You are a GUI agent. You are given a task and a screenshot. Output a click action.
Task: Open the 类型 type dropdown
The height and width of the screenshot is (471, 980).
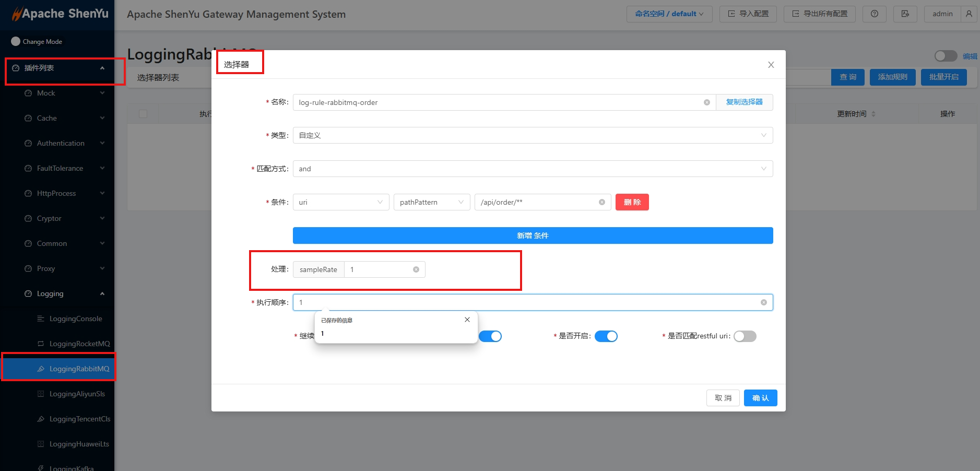pyautogui.click(x=533, y=135)
